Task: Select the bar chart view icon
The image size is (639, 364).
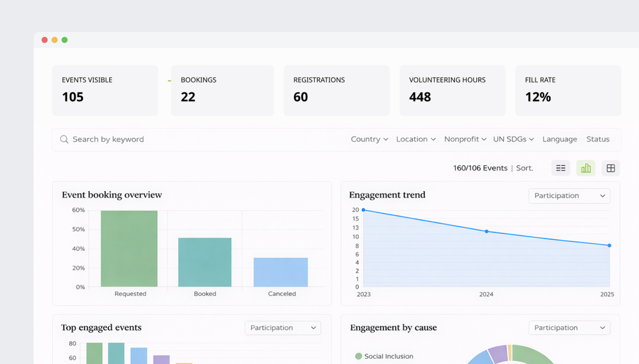Action: [586, 168]
